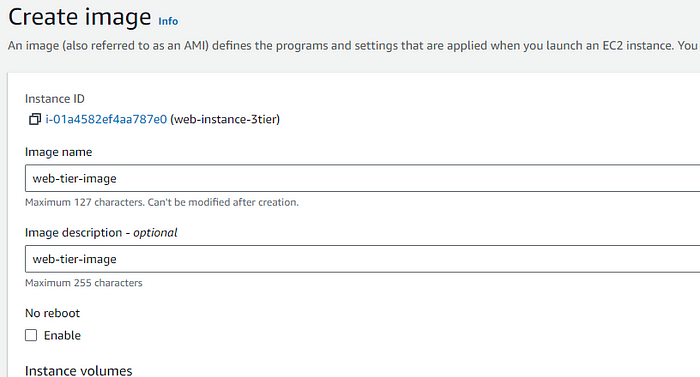The width and height of the screenshot is (700, 377).
Task: Click the Maximum 127 characters hint text
Action: point(162,202)
